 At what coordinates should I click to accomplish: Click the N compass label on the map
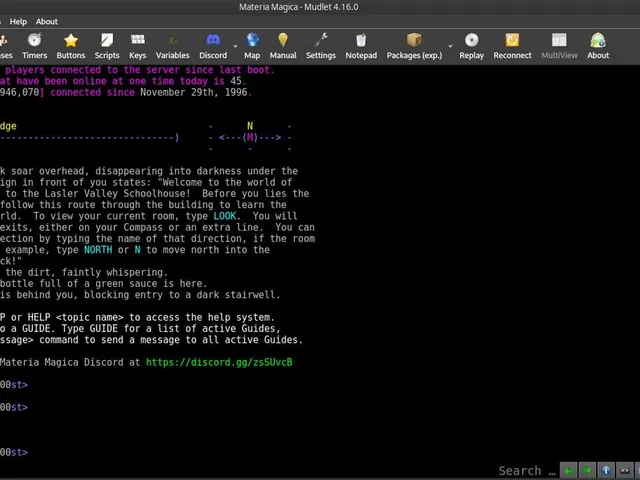coord(250,126)
